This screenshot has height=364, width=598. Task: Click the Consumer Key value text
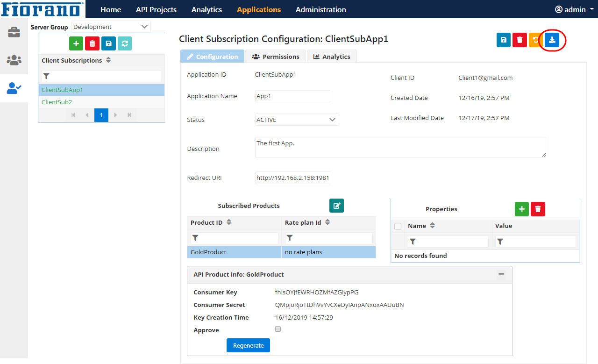pyautogui.click(x=317, y=292)
